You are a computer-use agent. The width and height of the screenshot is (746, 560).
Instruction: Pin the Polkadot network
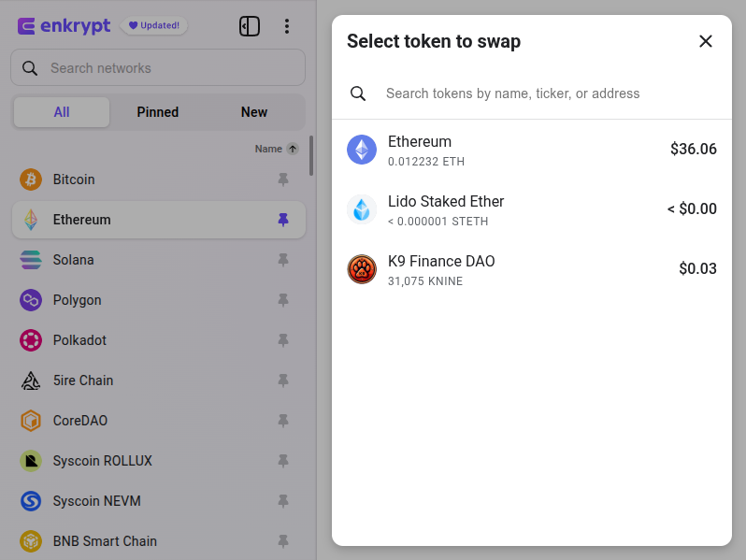point(283,340)
